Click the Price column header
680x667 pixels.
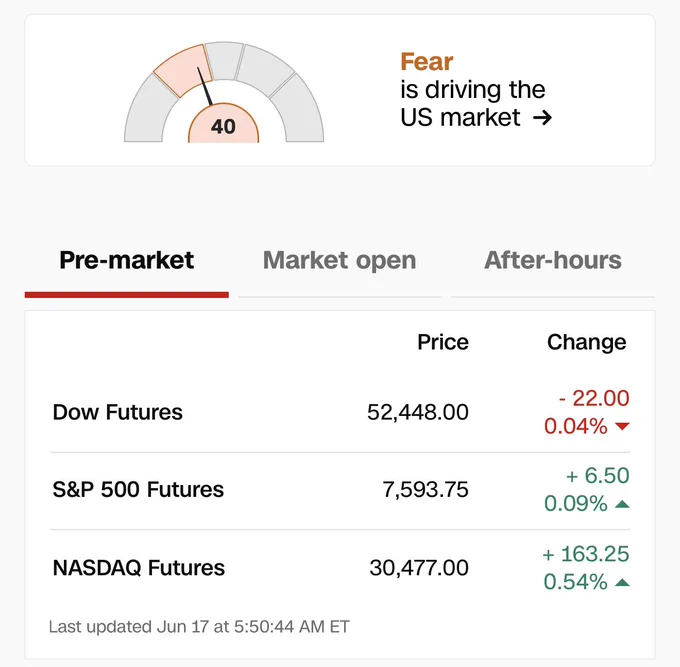coord(443,342)
